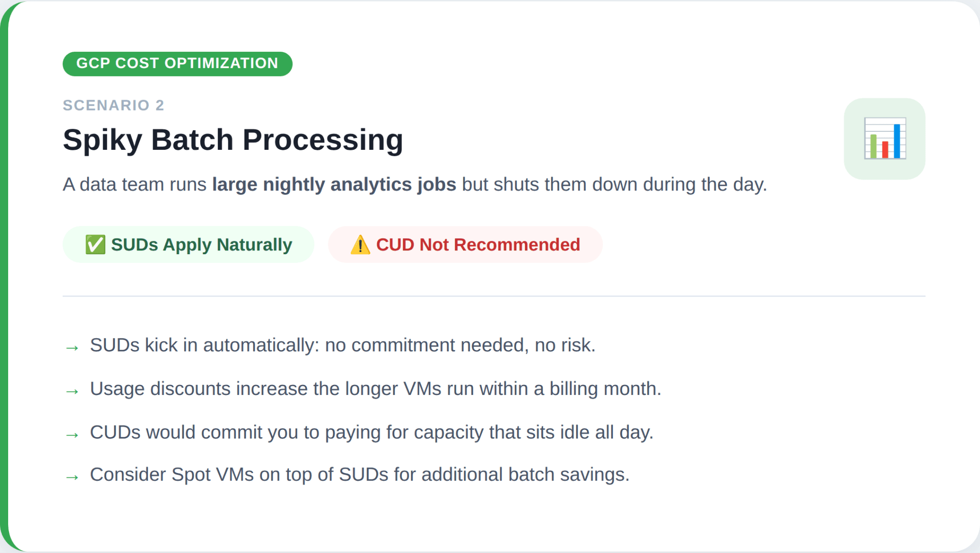Click "but shuts them down during the day"
This screenshot has width=980, height=553.
click(x=614, y=184)
